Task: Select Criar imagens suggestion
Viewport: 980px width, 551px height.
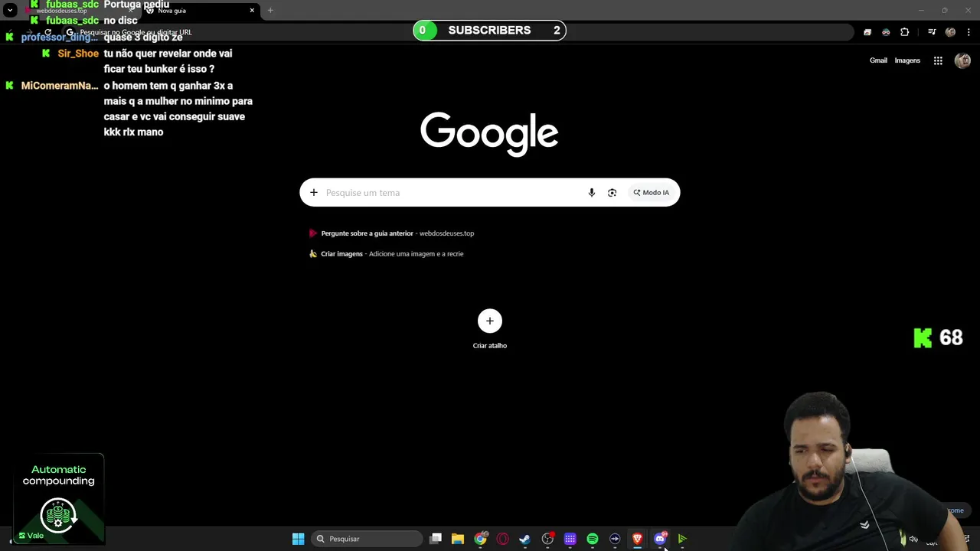Action: tap(386, 254)
